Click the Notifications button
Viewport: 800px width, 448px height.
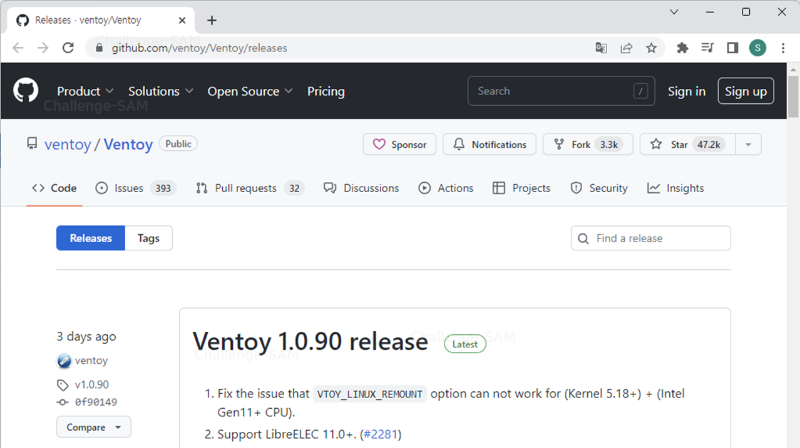point(489,144)
